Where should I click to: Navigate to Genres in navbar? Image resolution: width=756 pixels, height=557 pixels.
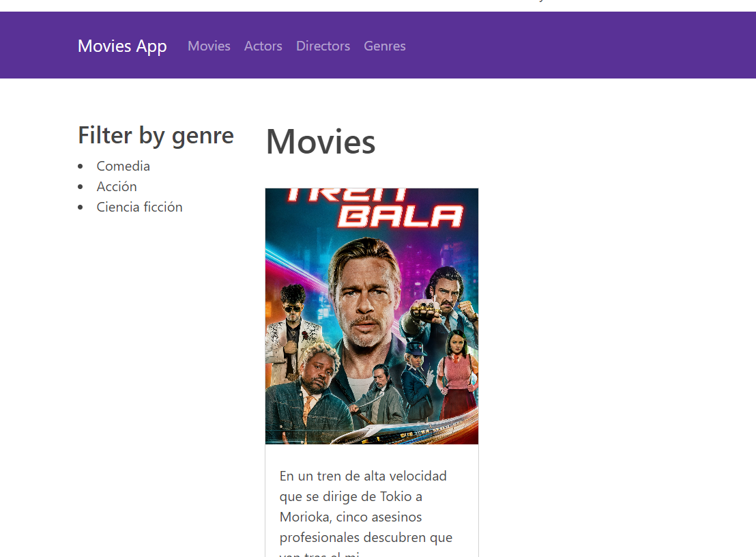(x=385, y=46)
